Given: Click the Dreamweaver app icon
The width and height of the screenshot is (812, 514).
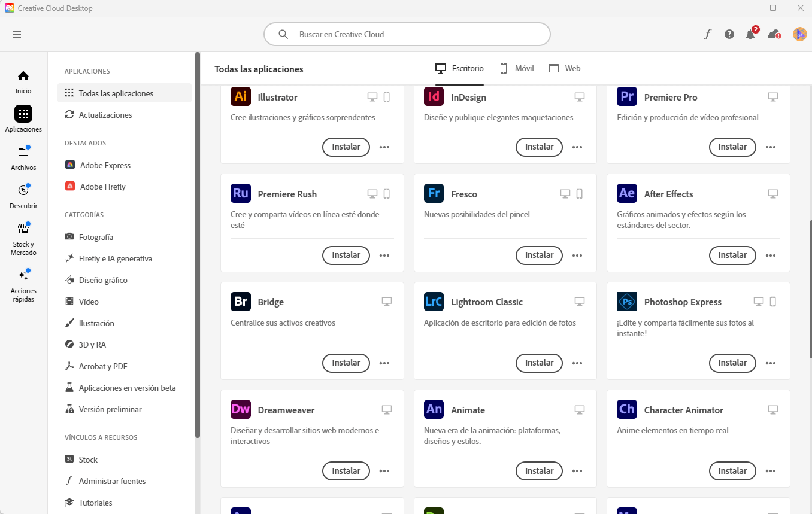Looking at the screenshot, I should point(240,410).
